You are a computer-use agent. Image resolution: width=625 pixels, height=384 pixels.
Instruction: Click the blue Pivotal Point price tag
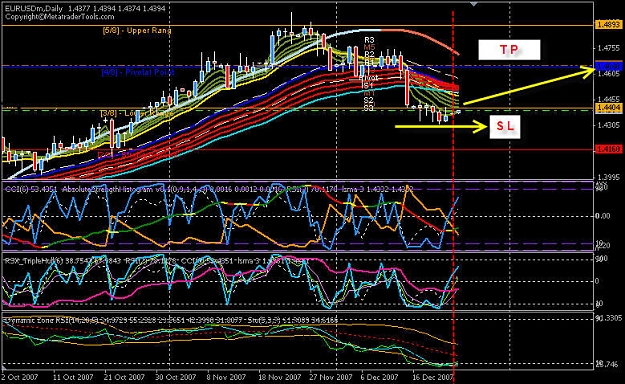tap(608, 66)
